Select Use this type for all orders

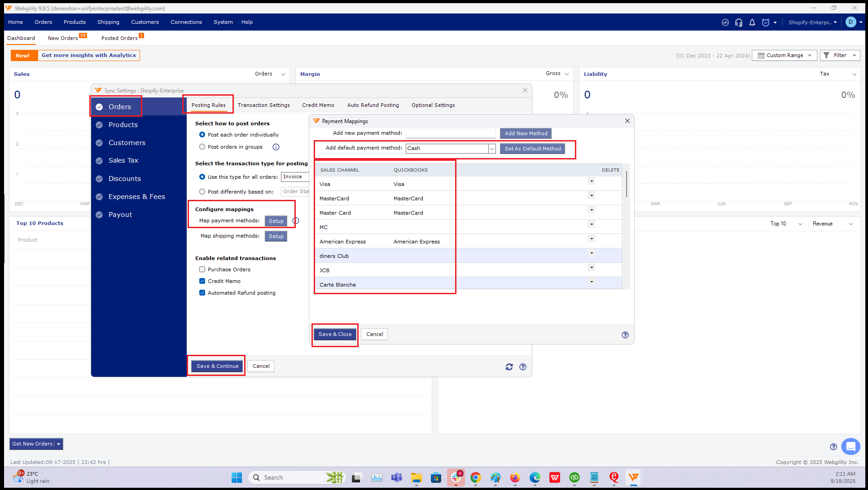pyautogui.click(x=202, y=177)
